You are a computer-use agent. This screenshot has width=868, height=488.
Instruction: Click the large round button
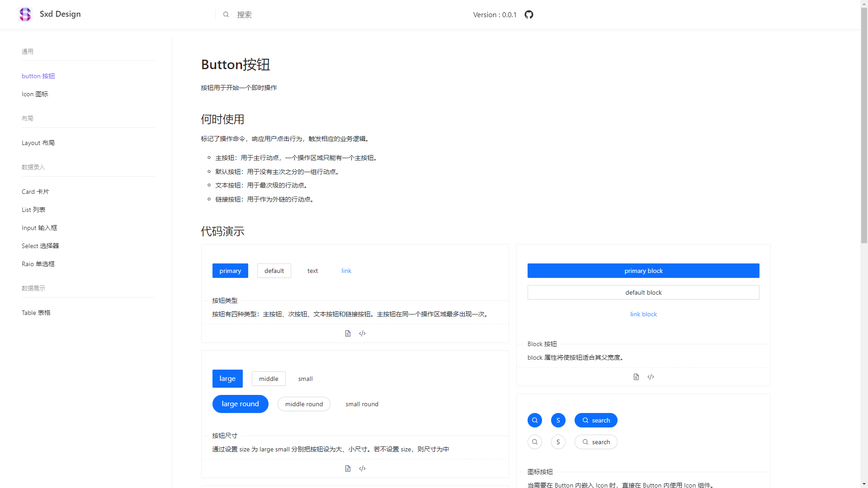click(240, 404)
